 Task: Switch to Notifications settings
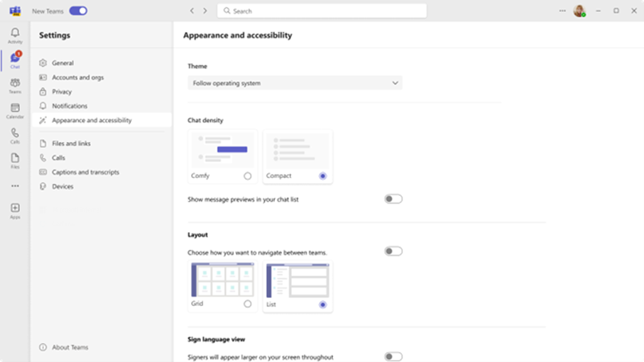(70, 106)
